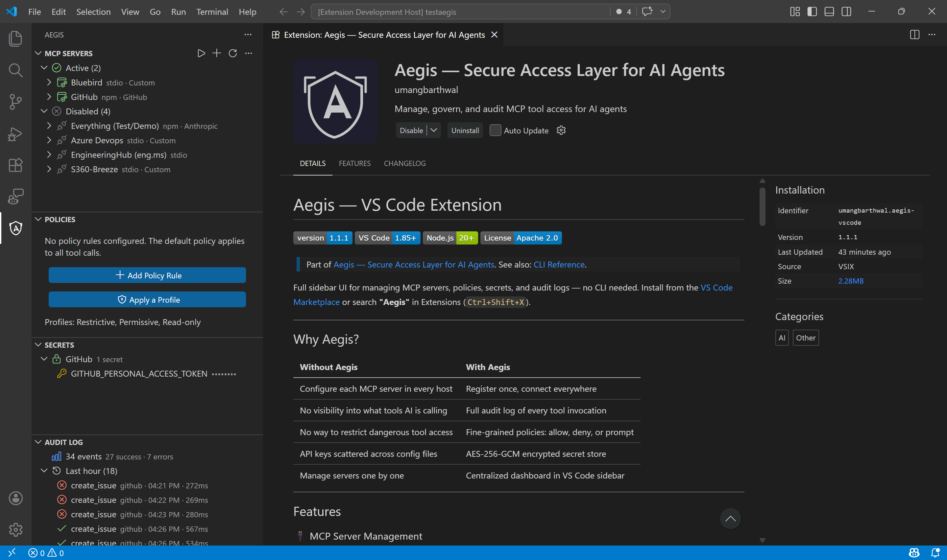The width and height of the screenshot is (947, 560).
Task: Expand the Azure Devops server entry
Action: [49, 140]
